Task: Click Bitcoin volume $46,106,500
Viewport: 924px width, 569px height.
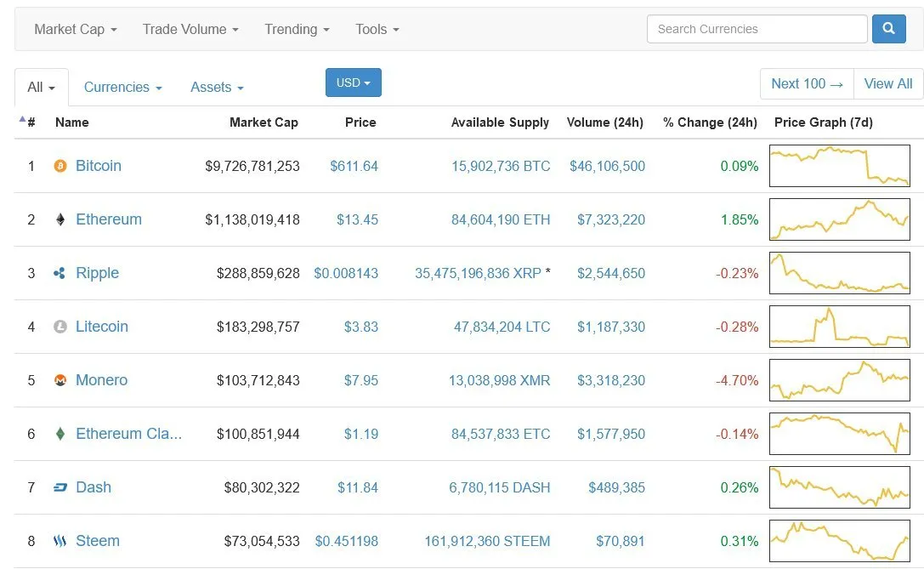Action: click(608, 167)
